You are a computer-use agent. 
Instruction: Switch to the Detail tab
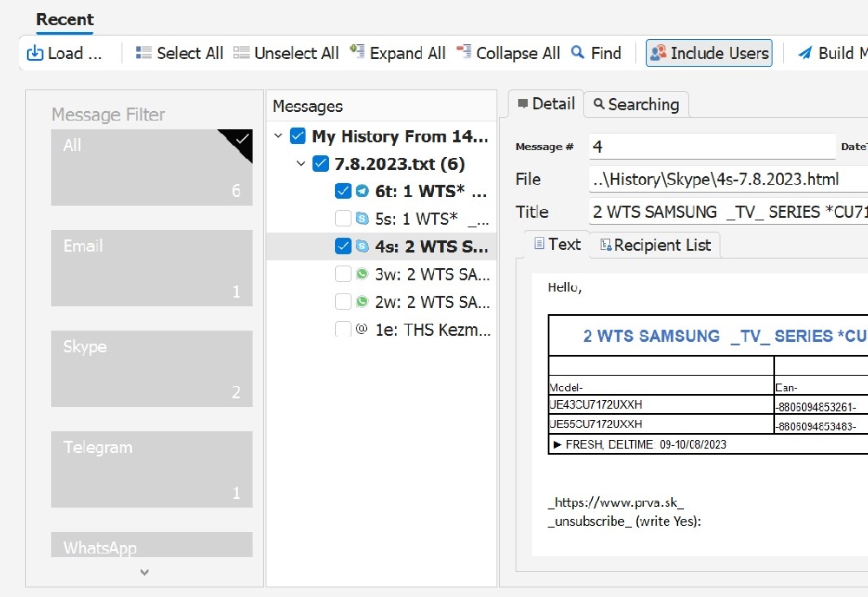point(546,103)
